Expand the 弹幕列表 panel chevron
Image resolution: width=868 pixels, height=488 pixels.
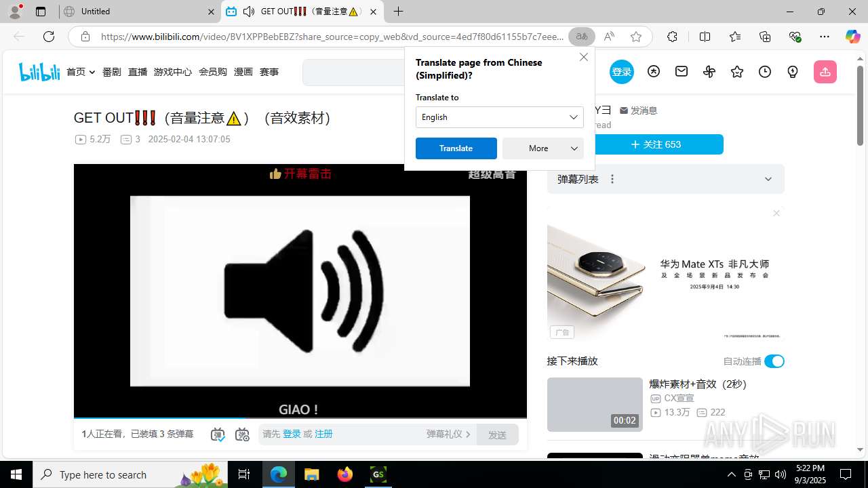768,179
